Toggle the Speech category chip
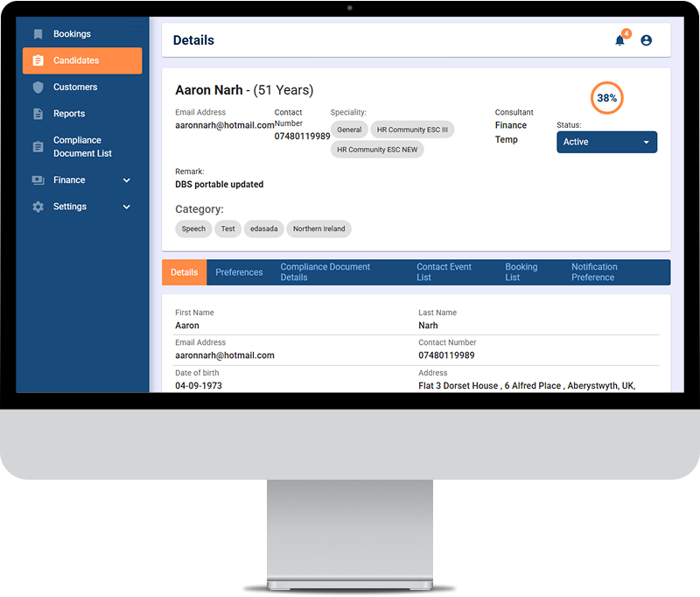The height and width of the screenshot is (597, 700). [193, 228]
